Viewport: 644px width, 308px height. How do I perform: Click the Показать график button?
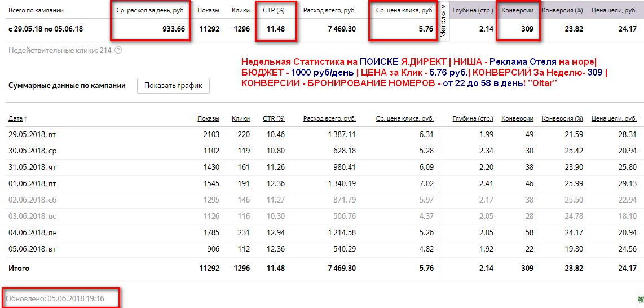pos(173,86)
